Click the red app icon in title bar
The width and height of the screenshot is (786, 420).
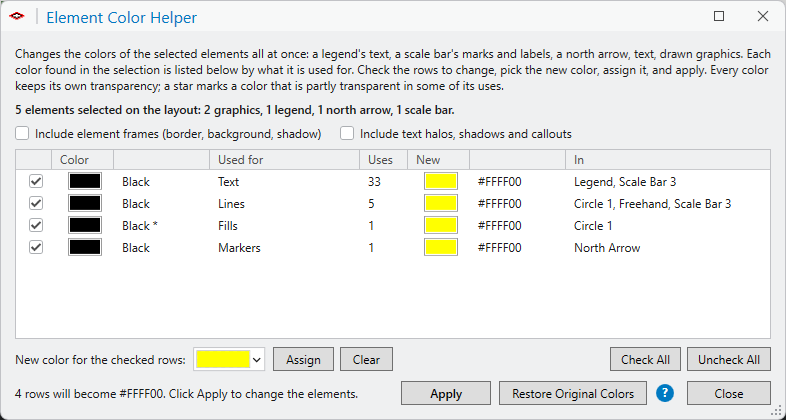pos(17,16)
